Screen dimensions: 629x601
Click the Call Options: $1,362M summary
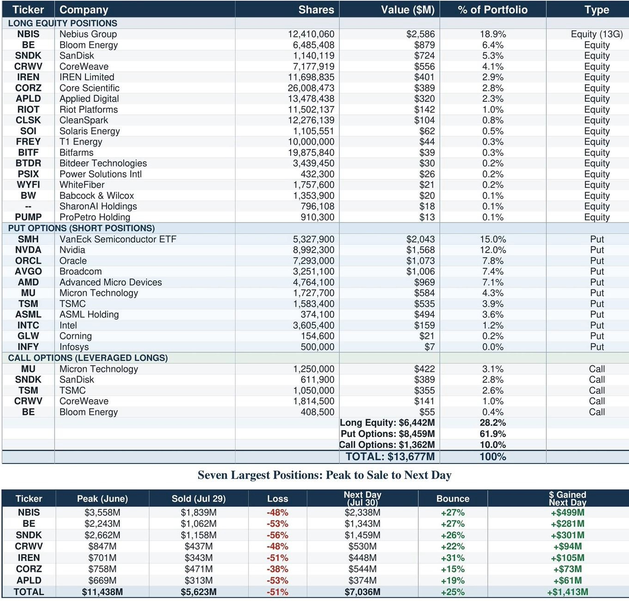point(387,445)
